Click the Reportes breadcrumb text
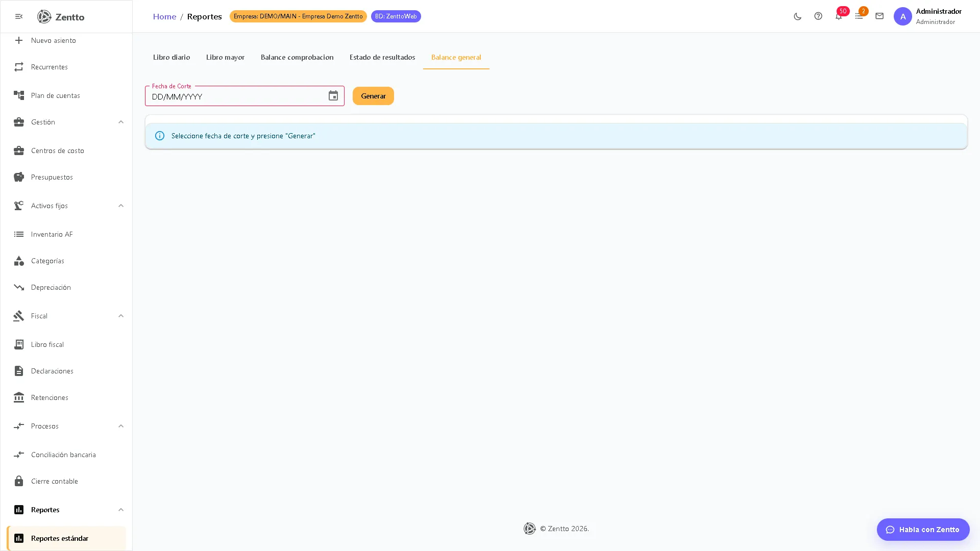Image resolution: width=980 pixels, height=551 pixels. (204, 16)
